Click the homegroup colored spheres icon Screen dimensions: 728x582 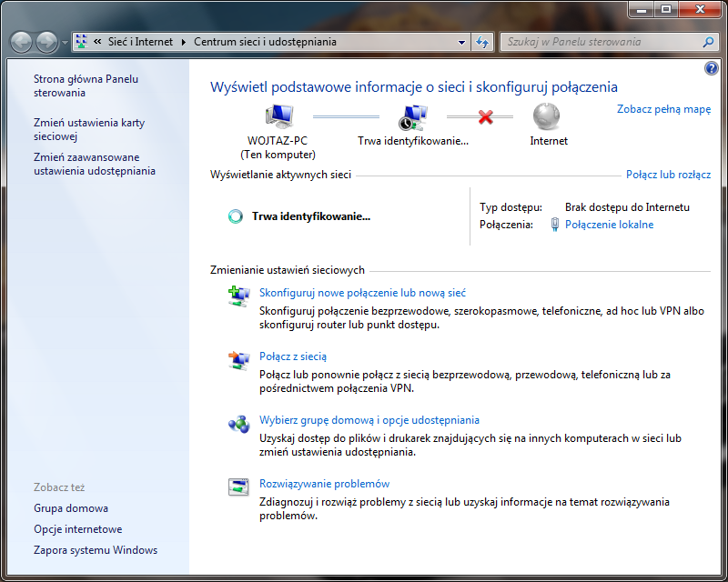(x=238, y=424)
